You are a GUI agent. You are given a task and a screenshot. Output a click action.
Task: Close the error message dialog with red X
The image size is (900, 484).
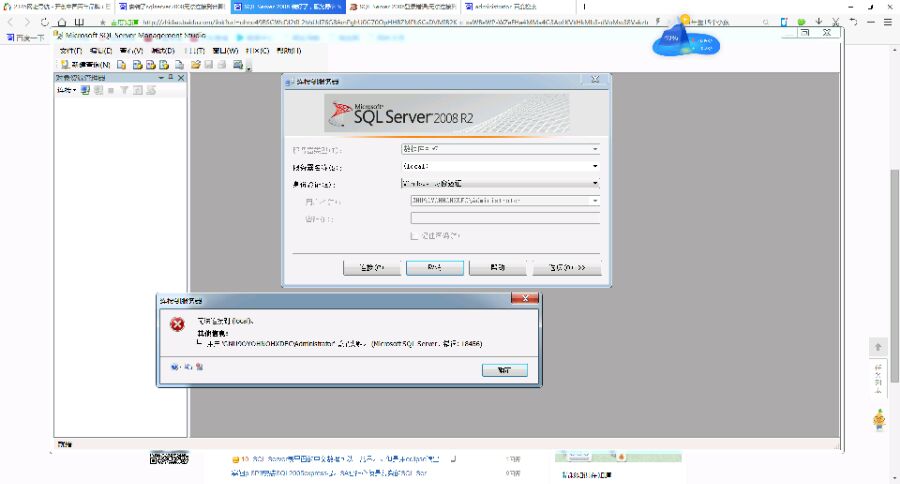[525, 298]
